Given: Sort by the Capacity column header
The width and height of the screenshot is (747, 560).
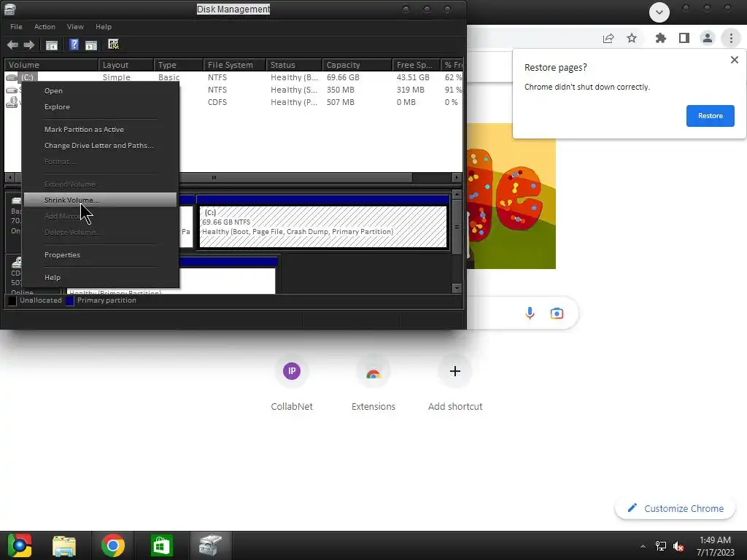Looking at the screenshot, I should coord(357,65).
